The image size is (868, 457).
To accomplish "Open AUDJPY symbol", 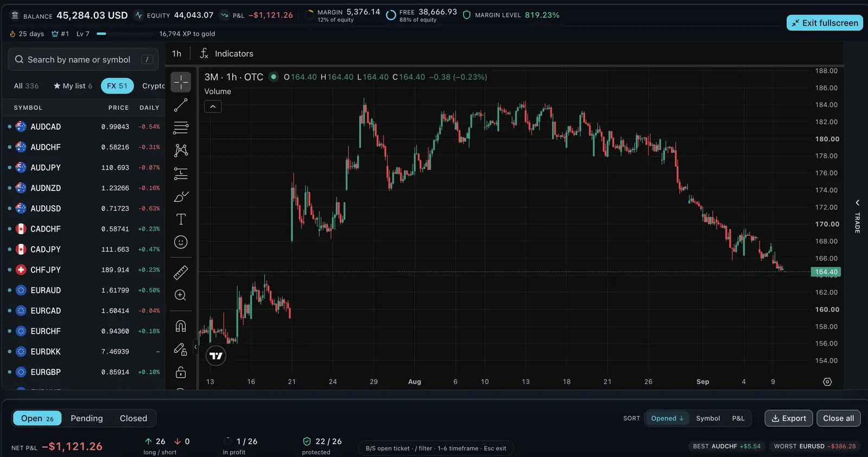I will click(x=84, y=168).
